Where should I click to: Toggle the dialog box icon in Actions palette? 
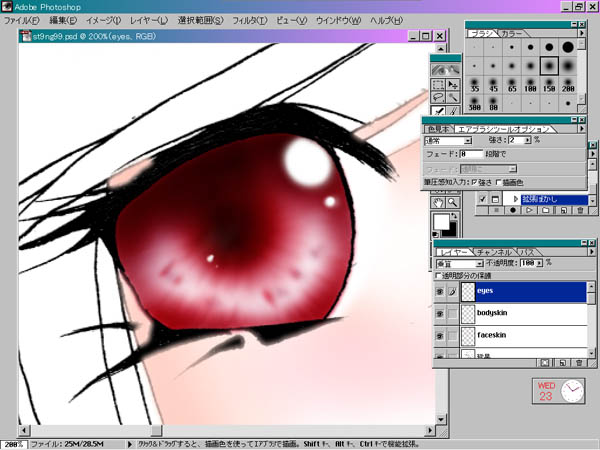tap(495, 199)
